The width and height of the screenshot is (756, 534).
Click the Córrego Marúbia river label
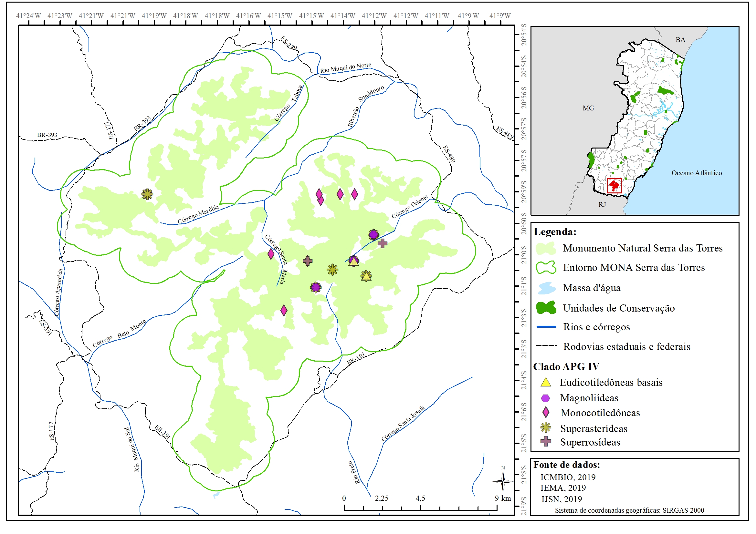coord(198,214)
